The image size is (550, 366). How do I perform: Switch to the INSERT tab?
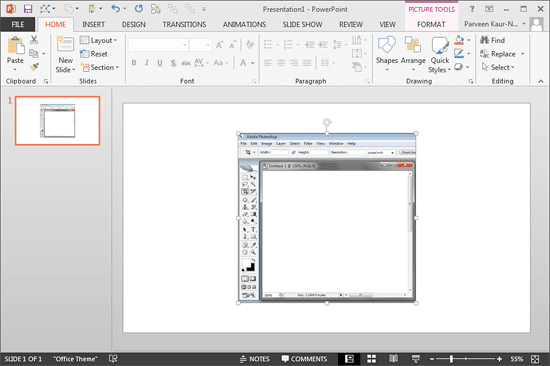tap(93, 24)
